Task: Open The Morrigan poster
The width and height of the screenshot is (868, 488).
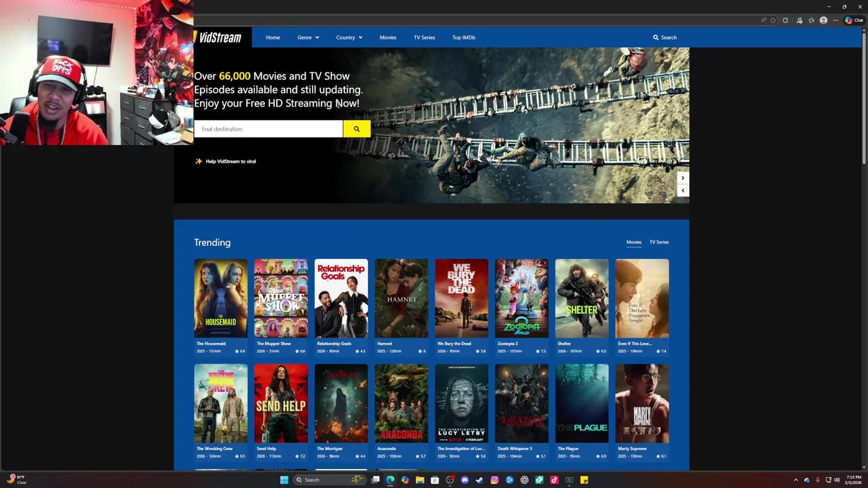Action: [x=341, y=403]
